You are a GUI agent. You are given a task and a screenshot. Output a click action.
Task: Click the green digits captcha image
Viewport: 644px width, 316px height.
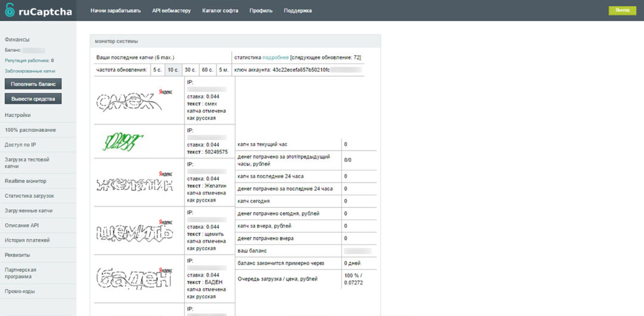click(123, 141)
